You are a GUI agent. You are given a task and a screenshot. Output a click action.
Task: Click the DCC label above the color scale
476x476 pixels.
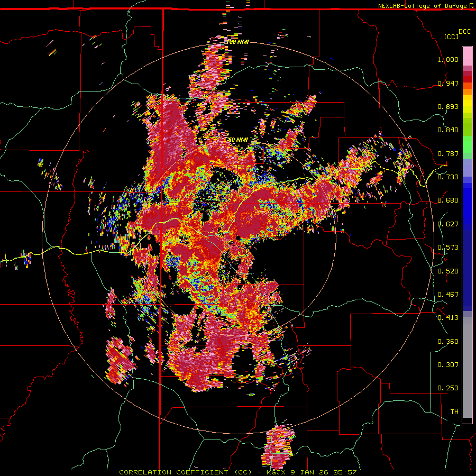point(464,32)
